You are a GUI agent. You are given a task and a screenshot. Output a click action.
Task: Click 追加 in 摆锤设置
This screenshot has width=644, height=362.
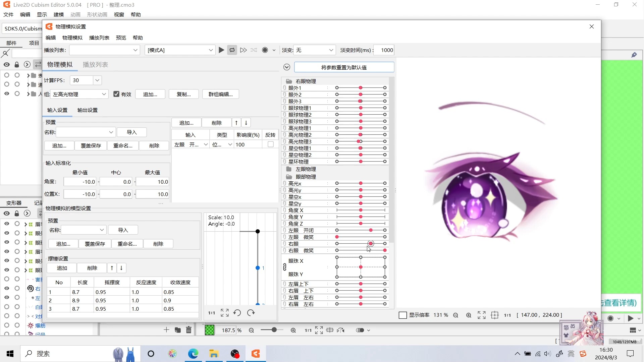pyautogui.click(x=62, y=268)
